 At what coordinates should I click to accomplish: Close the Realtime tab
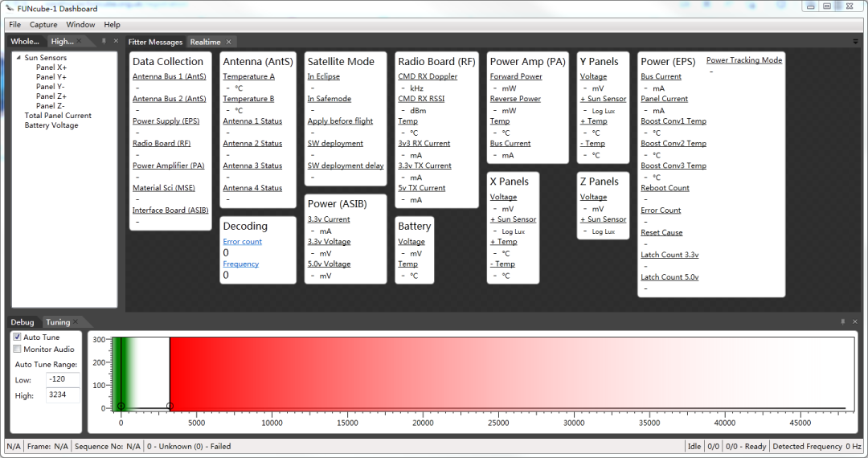coord(228,42)
